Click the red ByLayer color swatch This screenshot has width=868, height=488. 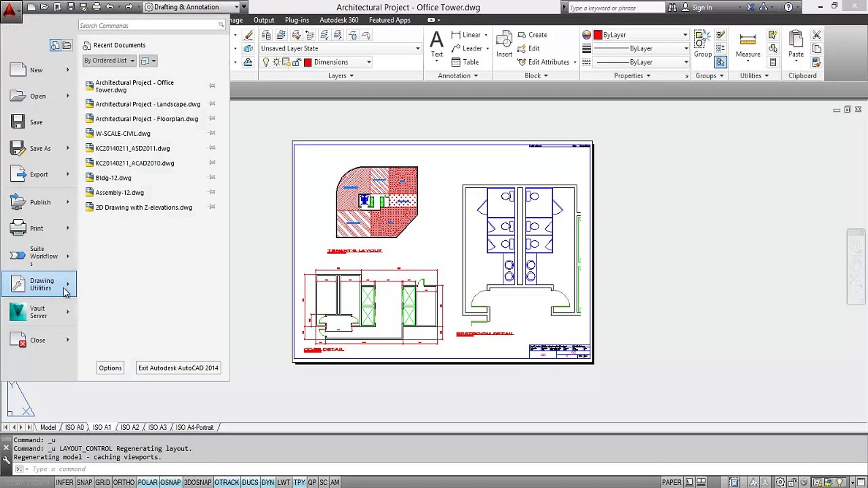click(x=598, y=35)
